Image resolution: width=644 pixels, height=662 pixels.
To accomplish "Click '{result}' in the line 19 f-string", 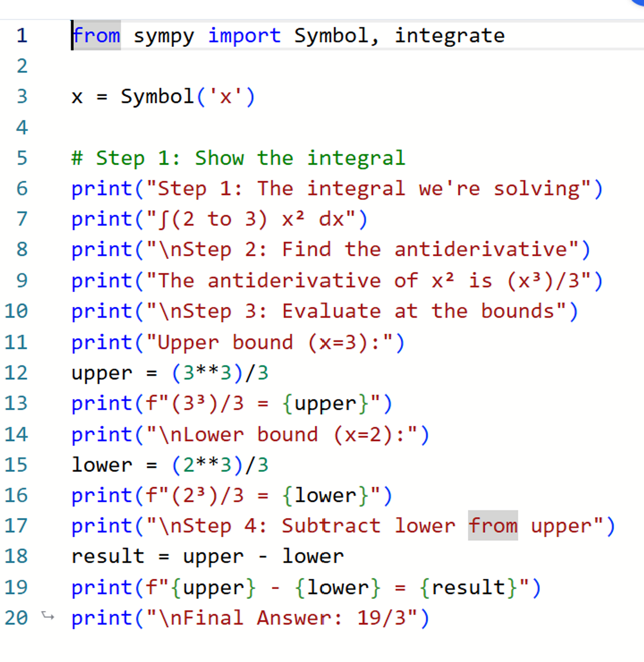I will tap(468, 587).
